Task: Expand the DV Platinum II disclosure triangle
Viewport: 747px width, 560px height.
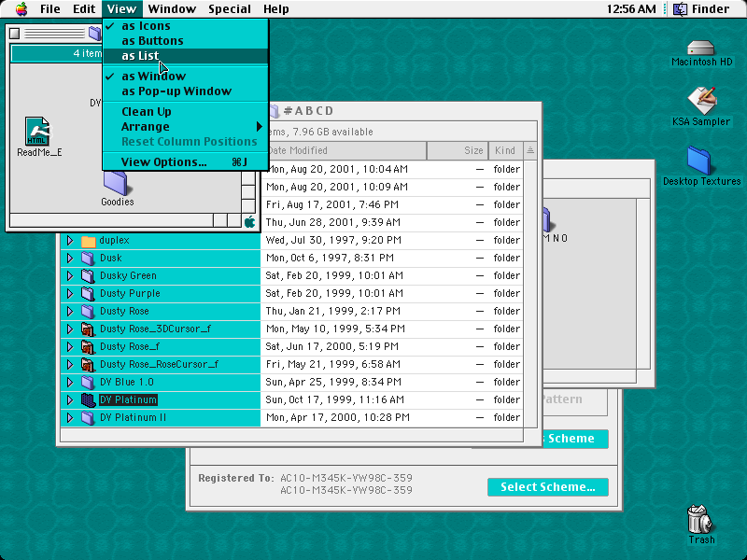Action: click(x=70, y=417)
